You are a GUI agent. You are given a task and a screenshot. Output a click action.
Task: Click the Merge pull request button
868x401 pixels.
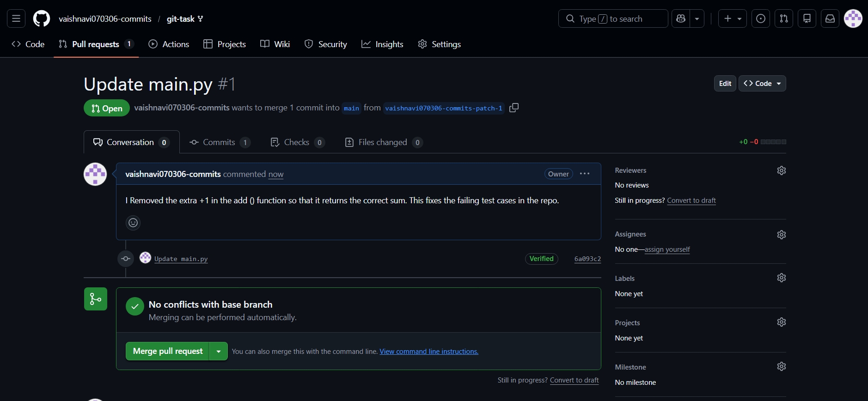(168, 351)
